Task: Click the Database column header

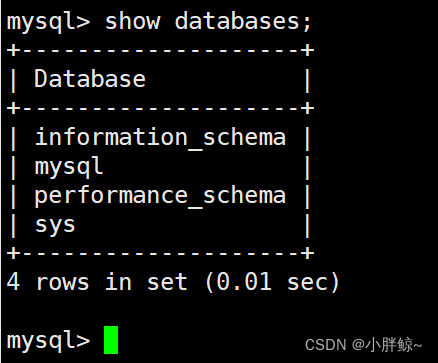Action: (x=90, y=79)
